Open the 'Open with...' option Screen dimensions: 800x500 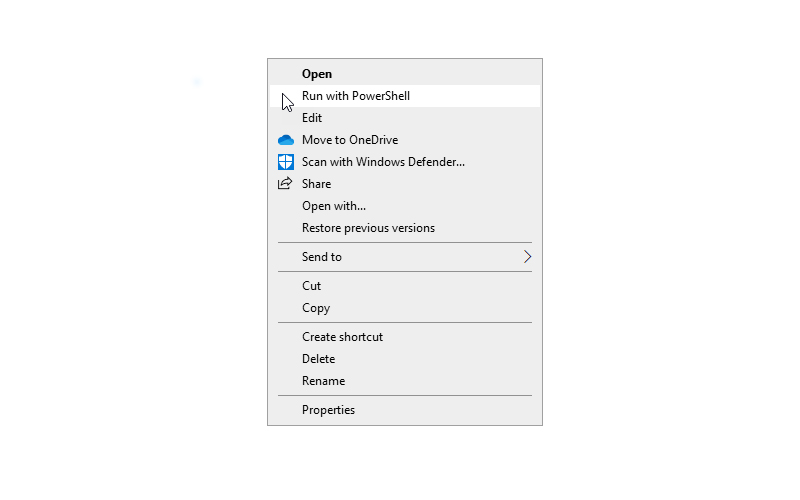click(334, 206)
